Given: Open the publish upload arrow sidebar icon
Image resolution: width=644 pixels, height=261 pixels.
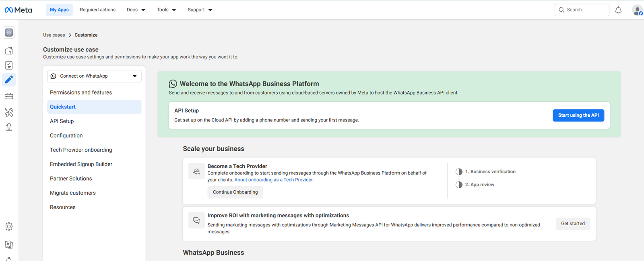Looking at the screenshot, I should click(x=9, y=127).
